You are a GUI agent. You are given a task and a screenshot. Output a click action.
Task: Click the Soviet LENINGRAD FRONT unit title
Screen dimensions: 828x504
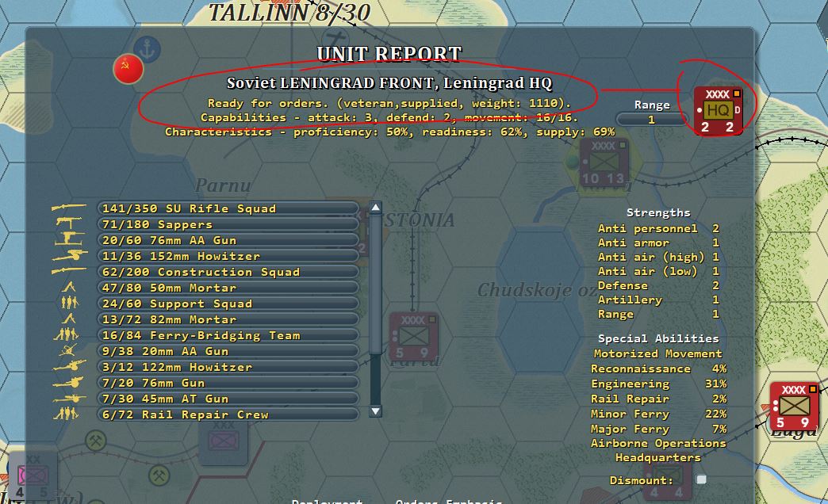(389, 83)
